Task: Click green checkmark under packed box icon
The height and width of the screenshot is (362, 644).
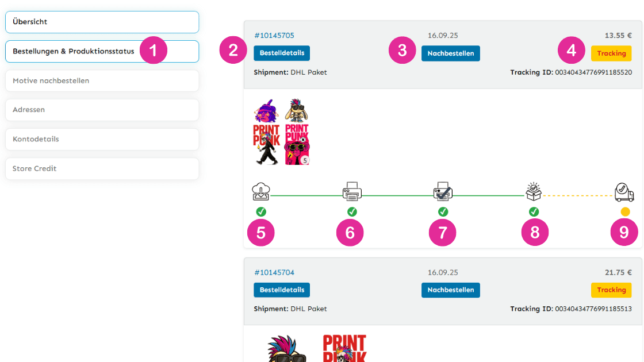Action: tap(534, 212)
